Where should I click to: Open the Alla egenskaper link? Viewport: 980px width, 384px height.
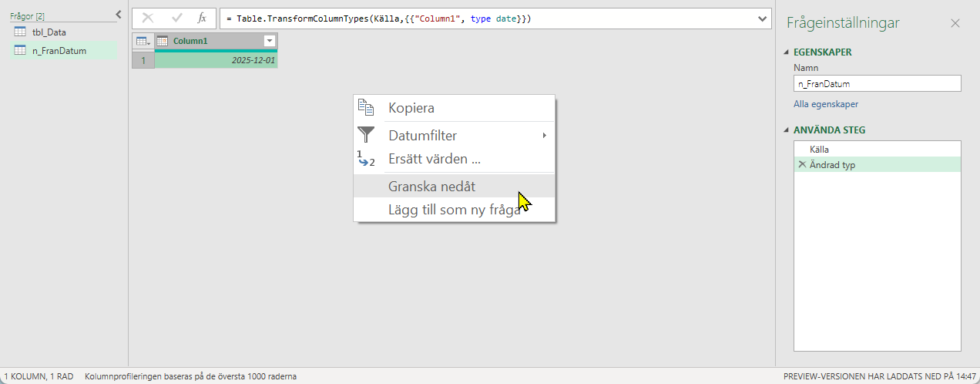[x=825, y=104]
